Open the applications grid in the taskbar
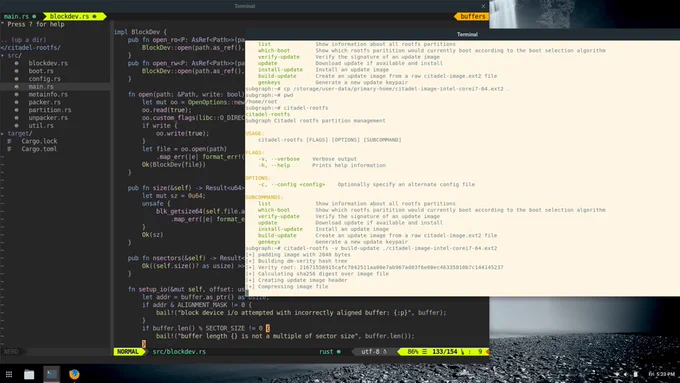 (x=9, y=374)
